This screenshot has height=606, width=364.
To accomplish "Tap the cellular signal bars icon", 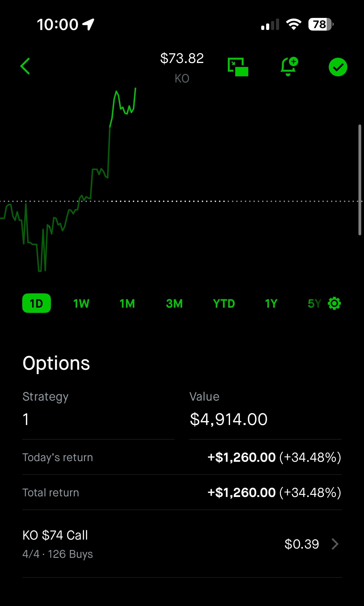I will [x=270, y=25].
